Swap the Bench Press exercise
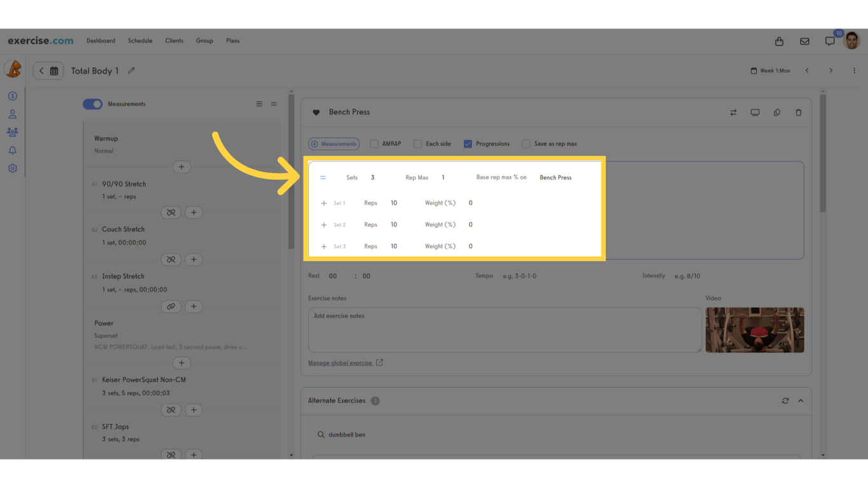 [733, 112]
